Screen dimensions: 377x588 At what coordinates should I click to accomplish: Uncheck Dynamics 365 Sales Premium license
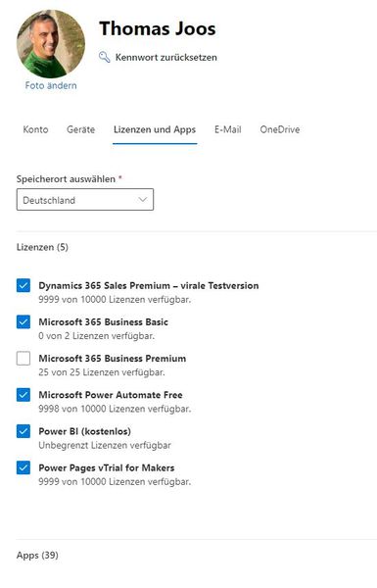click(x=24, y=285)
